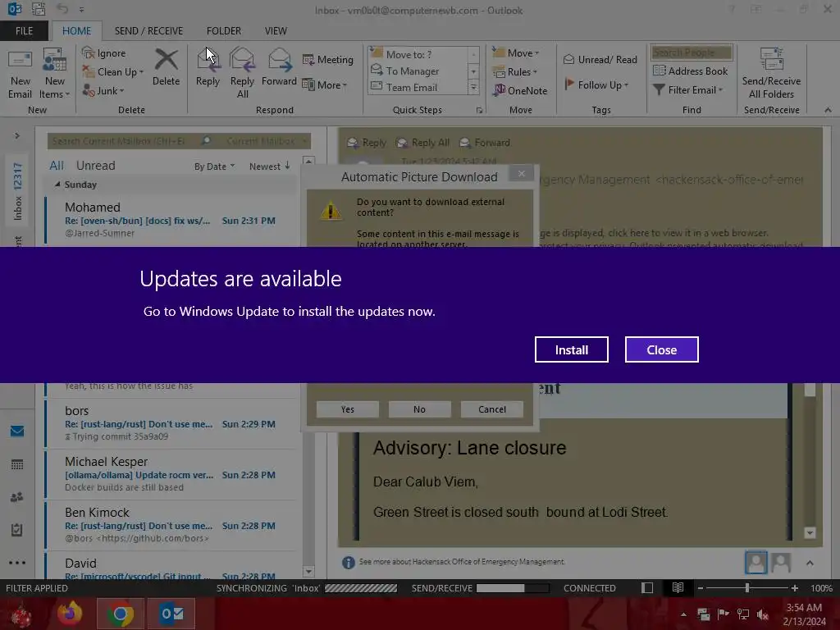Select the To Manager quick step
840x630 pixels.
[x=418, y=71]
